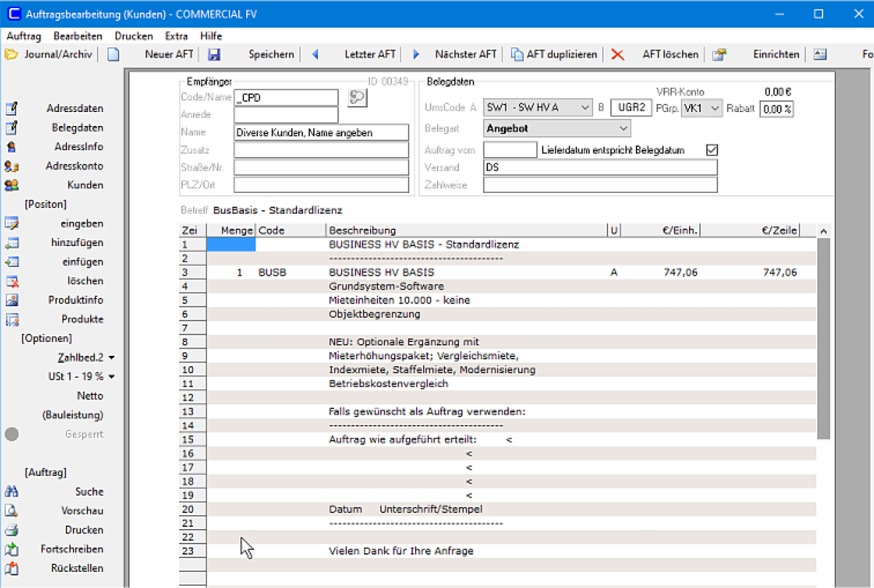This screenshot has width=874, height=588.
Task: Click the red X AFT löschen icon
Action: pos(618,55)
